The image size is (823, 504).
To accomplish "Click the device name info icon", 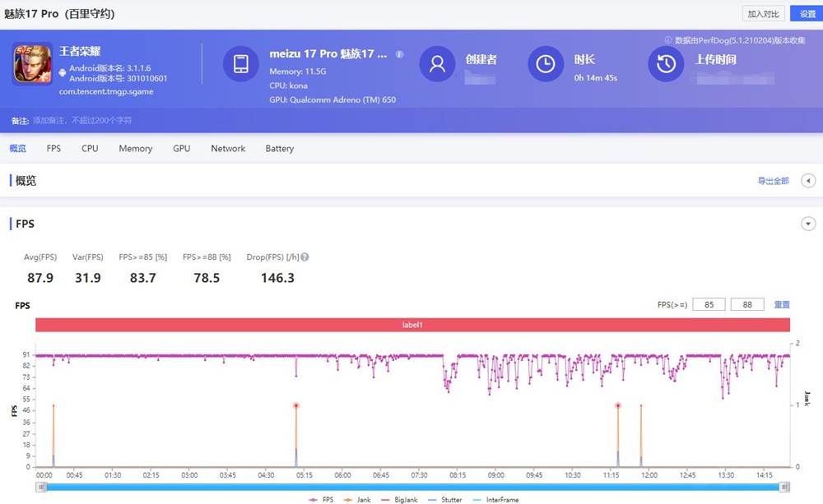I will pyautogui.click(x=399, y=54).
